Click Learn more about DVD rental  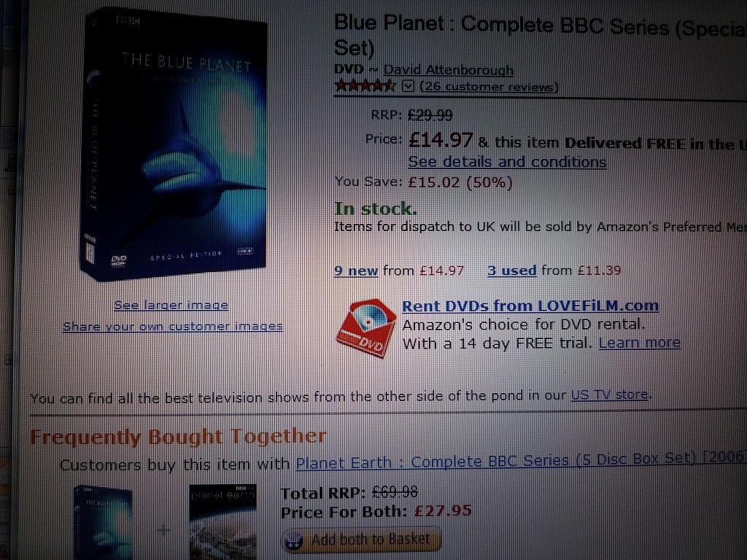click(x=639, y=343)
